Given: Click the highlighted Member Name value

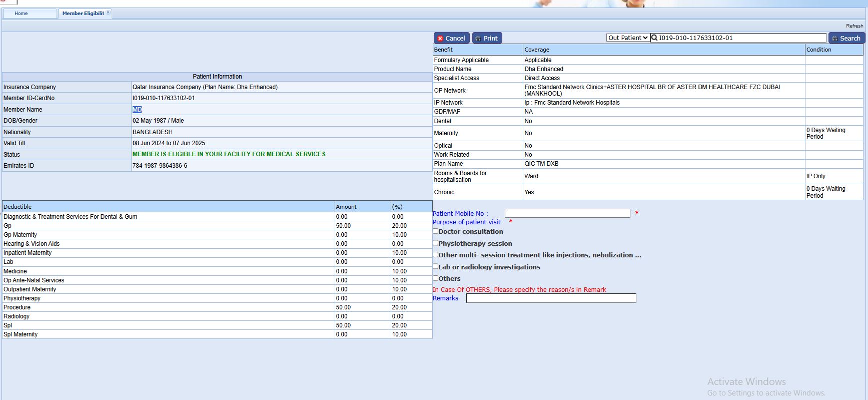Looking at the screenshot, I should (x=137, y=110).
